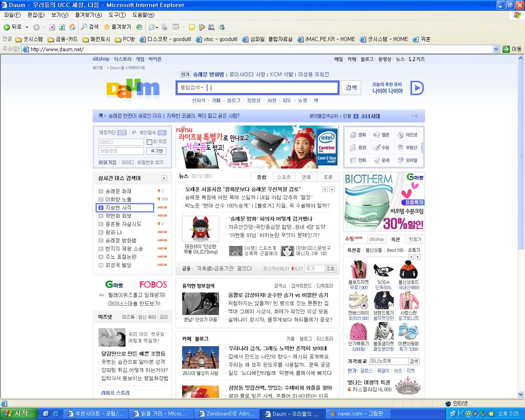This screenshot has width=525, height=420.
Task: Open the 도구(T) menu
Action: 117,15
